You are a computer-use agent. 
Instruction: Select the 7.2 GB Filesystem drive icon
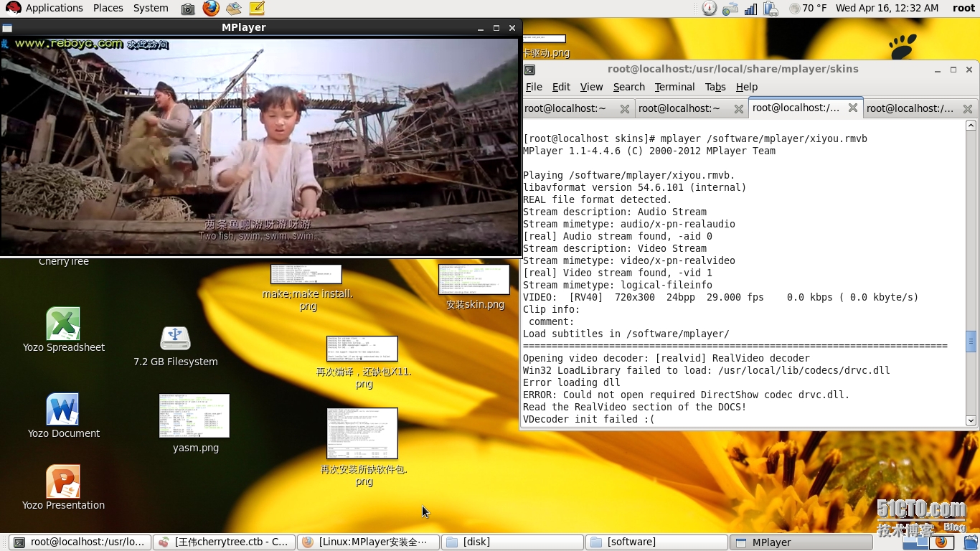click(x=175, y=346)
